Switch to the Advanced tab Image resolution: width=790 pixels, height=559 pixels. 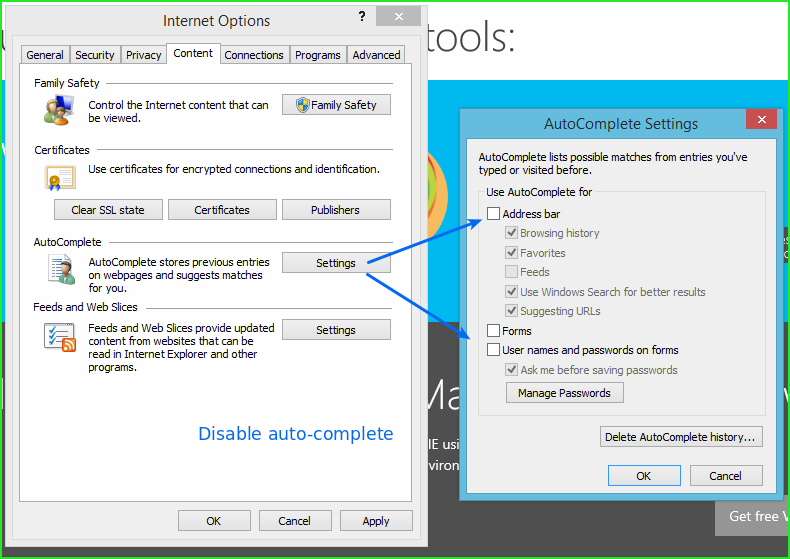pyautogui.click(x=376, y=54)
